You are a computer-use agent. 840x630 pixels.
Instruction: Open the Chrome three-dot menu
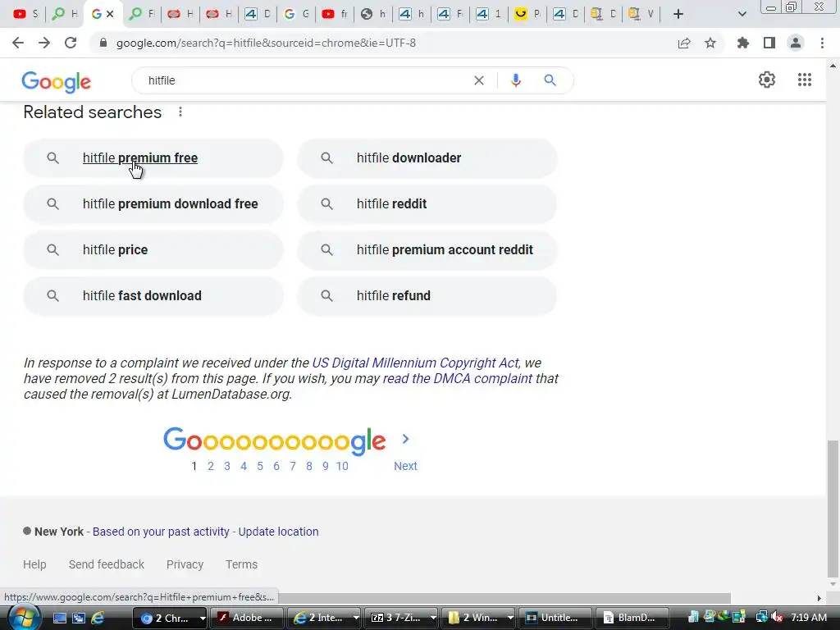tap(822, 43)
